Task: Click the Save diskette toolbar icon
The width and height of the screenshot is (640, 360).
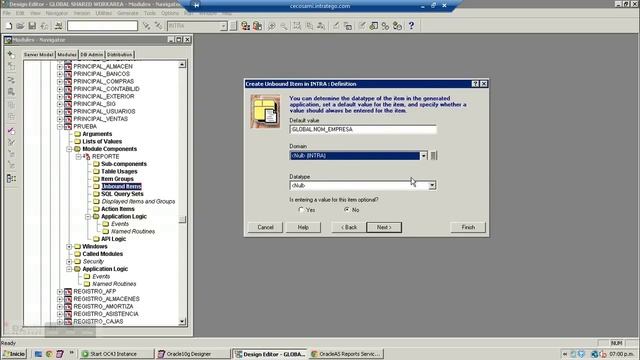Action: click(x=32, y=26)
